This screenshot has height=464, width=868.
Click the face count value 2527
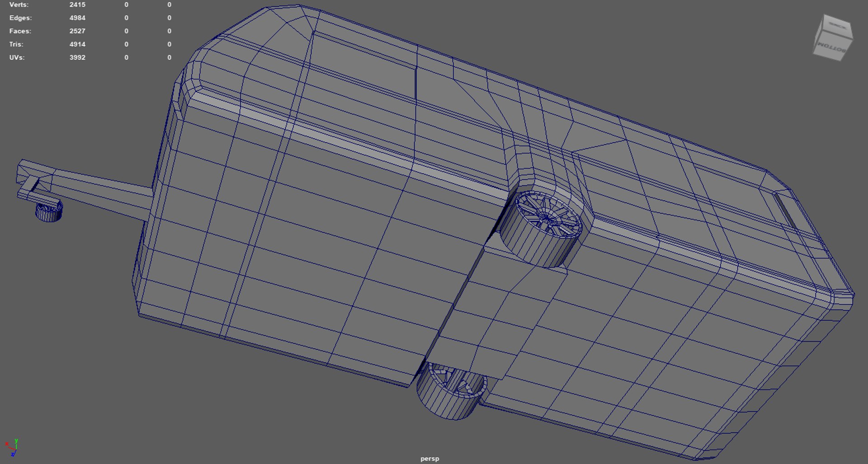click(77, 31)
